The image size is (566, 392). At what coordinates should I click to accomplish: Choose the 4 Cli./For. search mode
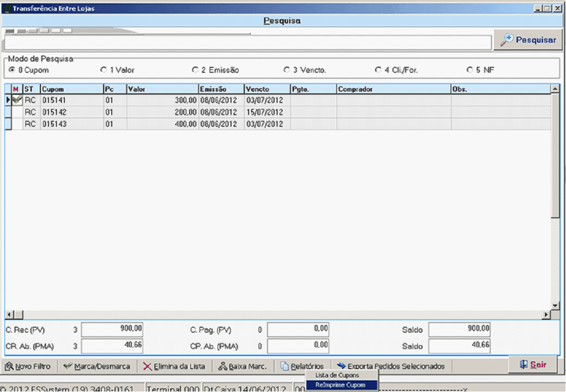(x=378, y=70)
